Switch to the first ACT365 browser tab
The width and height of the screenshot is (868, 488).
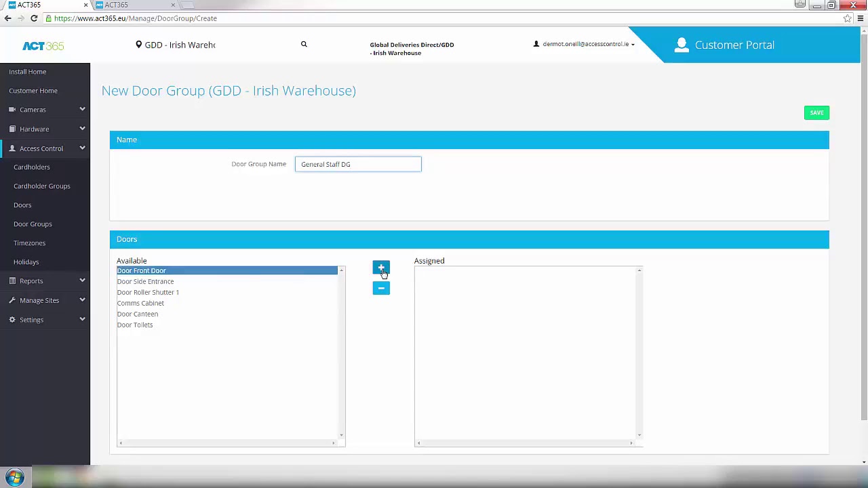[46, 5]
